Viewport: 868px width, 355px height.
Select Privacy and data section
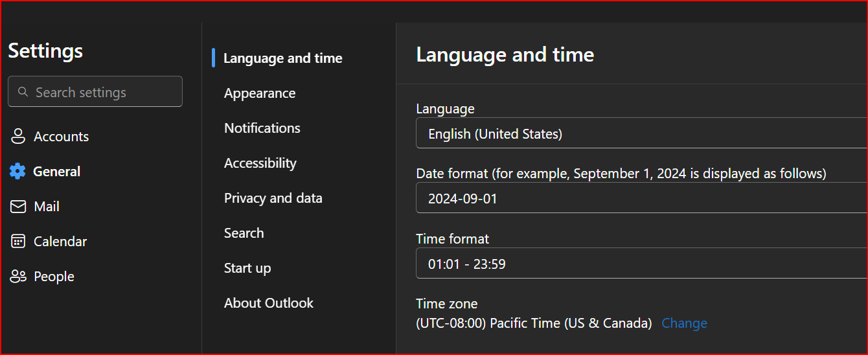pos(273,198)
